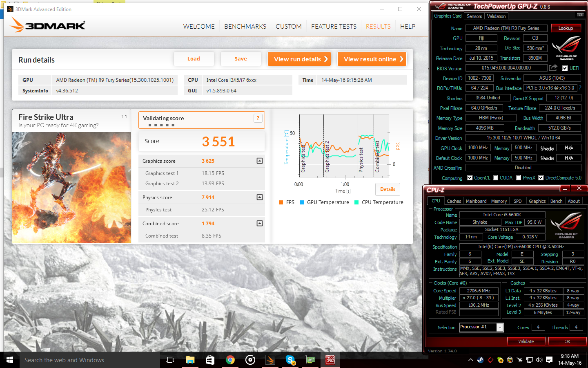Open the volume control in the tray
Viewport: 588px width, 368px height.
tap(539, 360)
